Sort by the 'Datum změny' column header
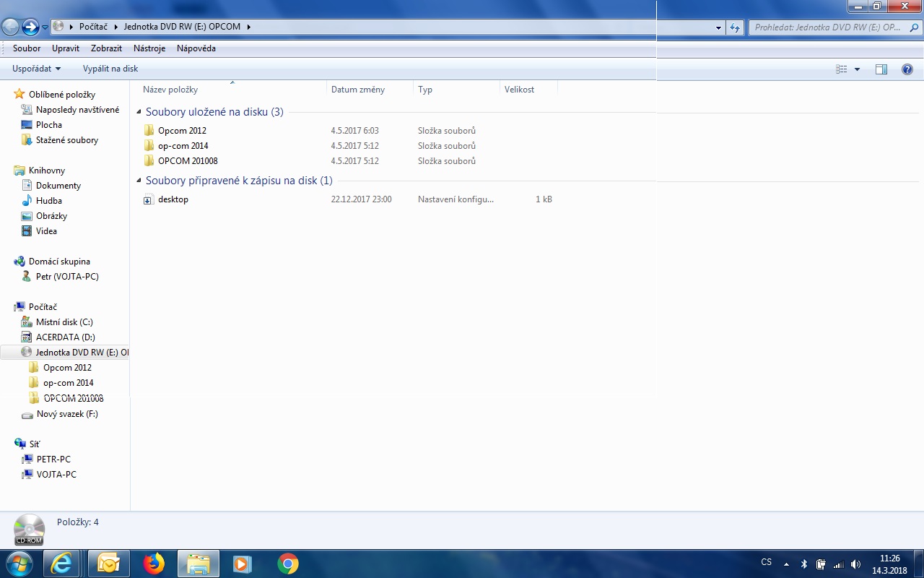This screenshot has height=578, width=924. (x=358, y=90)
